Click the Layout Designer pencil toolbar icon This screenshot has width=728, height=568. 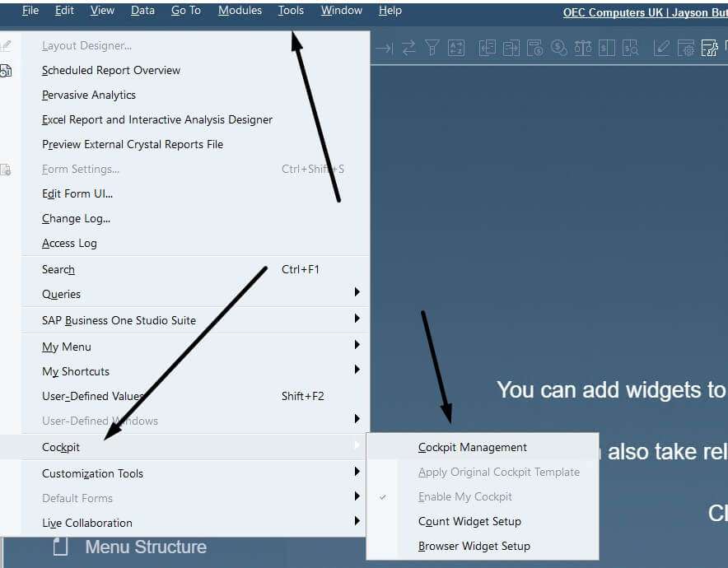(x=661, y=48)
